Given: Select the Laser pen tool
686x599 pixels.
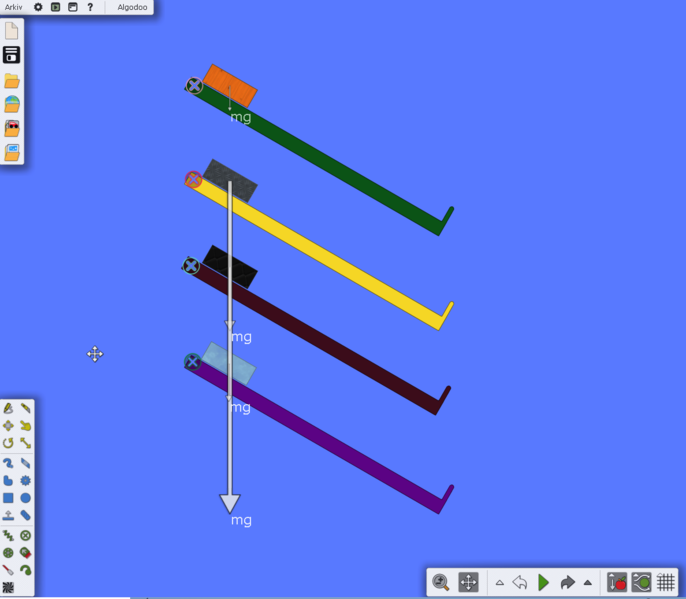Looking at the screenshot, I should coord(8,570).
